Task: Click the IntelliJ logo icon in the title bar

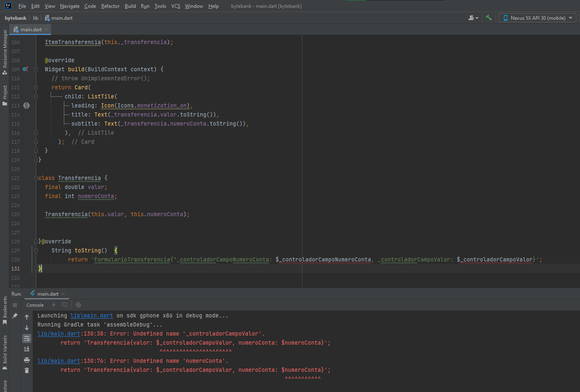Action: point(8,6)
